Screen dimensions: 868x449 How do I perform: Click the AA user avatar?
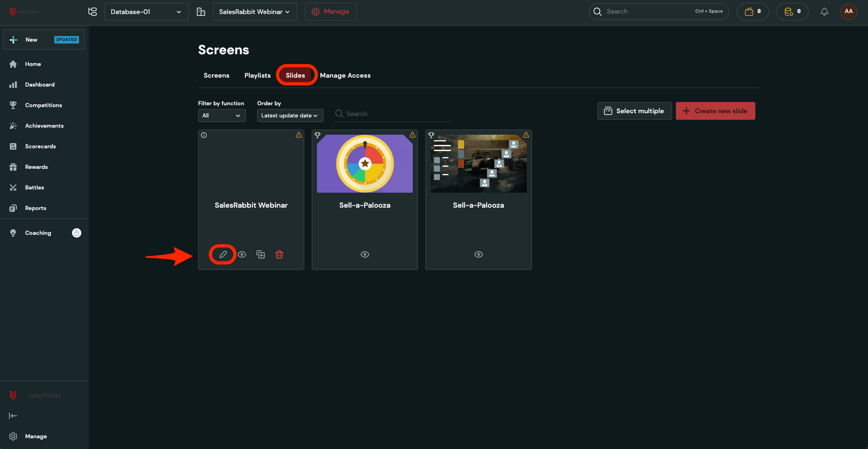(848, 12)
